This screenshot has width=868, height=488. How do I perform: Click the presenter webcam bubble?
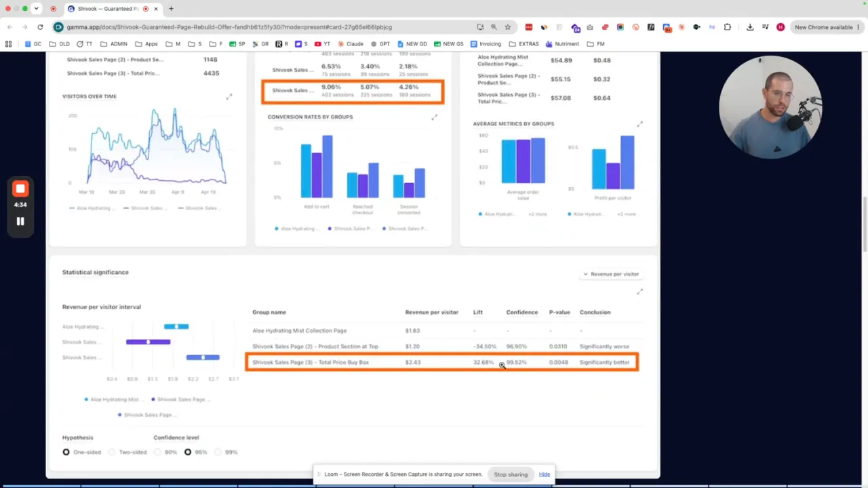[x=770, y=107]
